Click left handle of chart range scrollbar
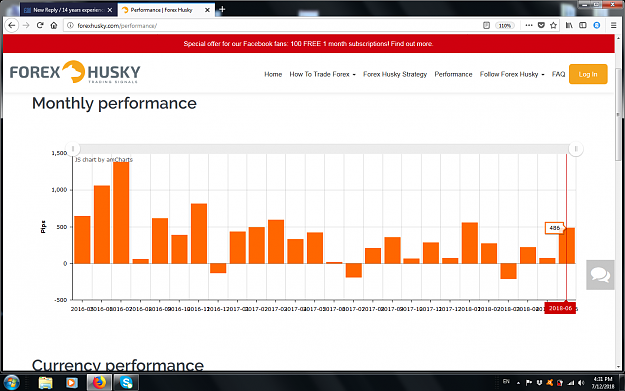Viewport: 625px width, 391px height. click(73, 149)
